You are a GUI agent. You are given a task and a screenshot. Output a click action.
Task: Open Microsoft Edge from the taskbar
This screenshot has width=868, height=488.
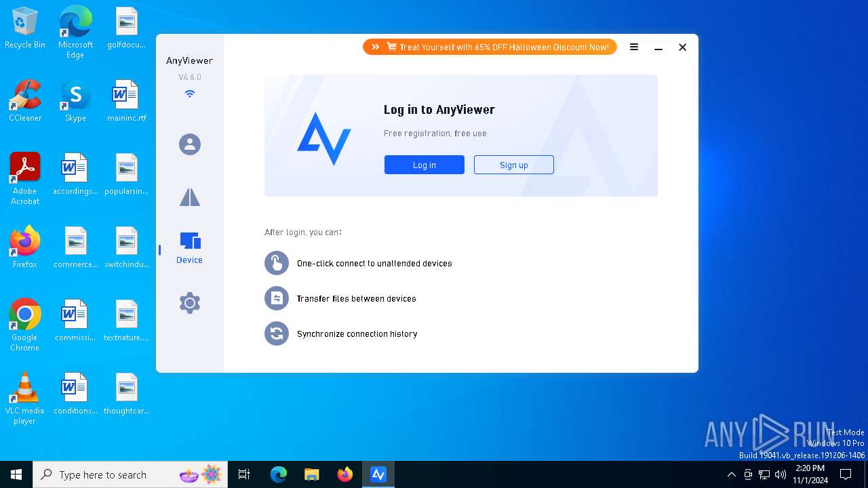[x=279, y=474]
